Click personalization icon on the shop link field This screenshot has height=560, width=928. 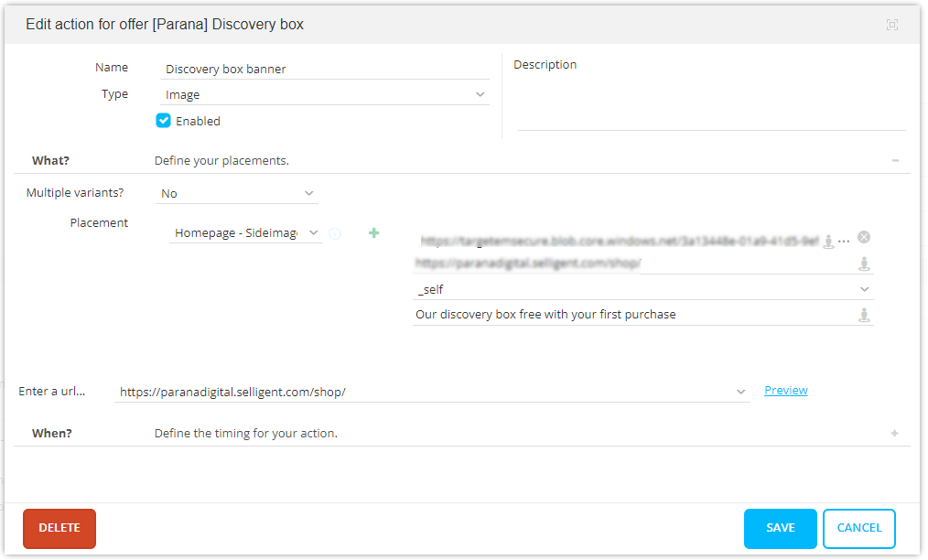863,264
